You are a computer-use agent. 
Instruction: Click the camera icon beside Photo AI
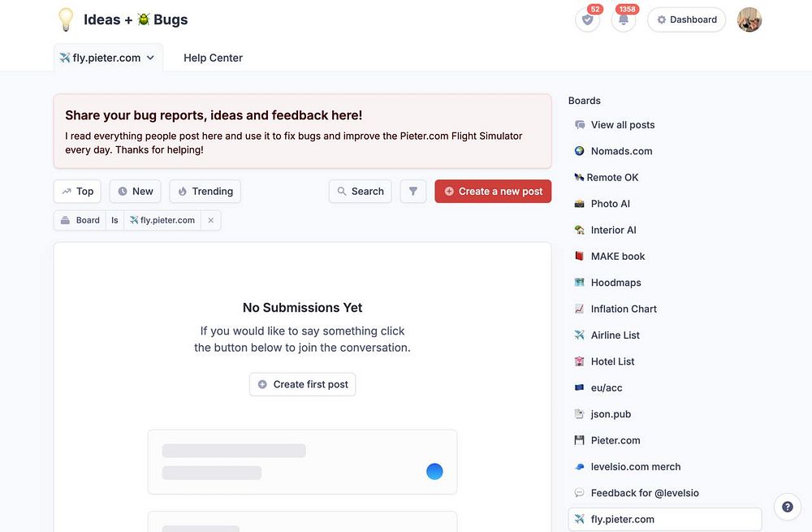point(580,204)
